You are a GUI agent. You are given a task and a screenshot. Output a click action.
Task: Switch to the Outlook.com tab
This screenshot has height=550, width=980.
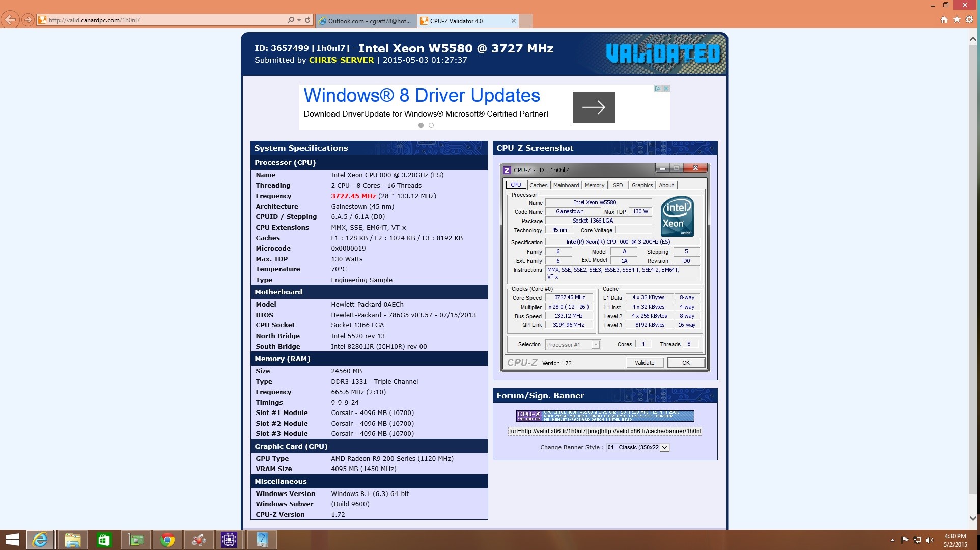tap(366, 21)
